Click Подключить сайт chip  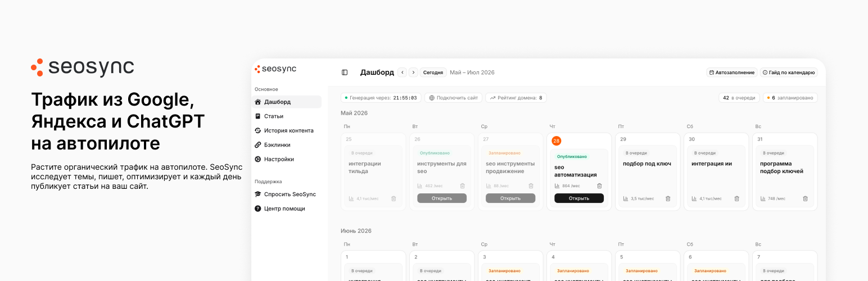(x=454, y=98)
